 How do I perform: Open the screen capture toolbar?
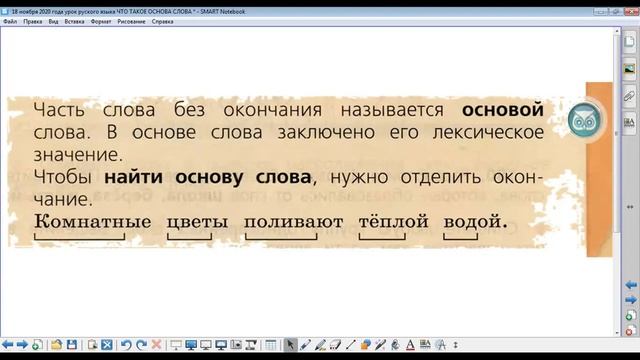236,345
